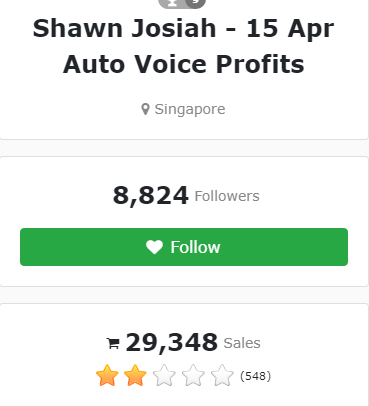
Task: Click the Shawn Josiah vendor title
Action: (x=183, y=46)
